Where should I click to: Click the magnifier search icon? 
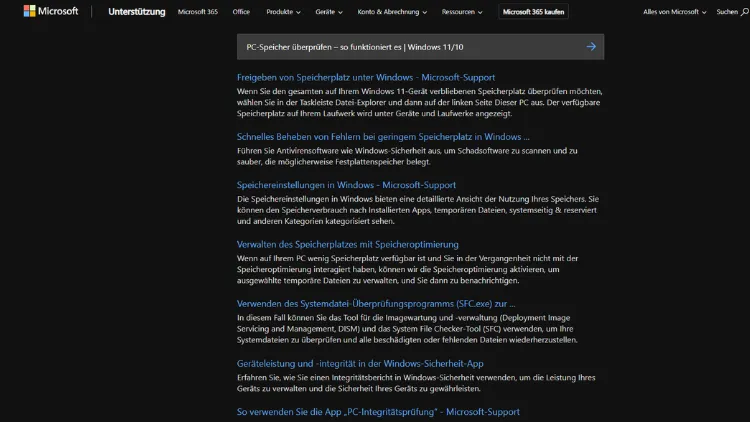(x=745, y=12)
